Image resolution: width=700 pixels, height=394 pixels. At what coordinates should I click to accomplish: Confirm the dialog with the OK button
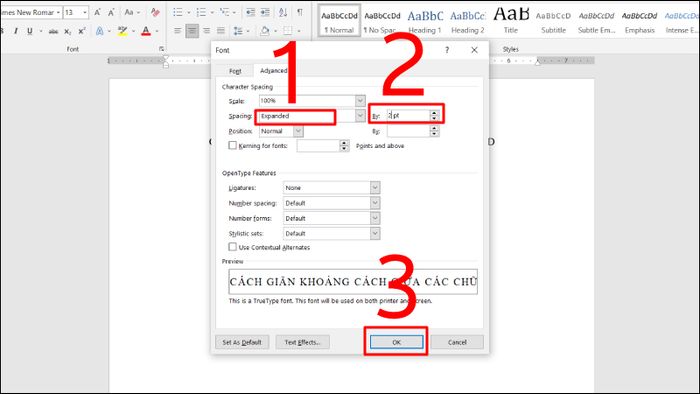(x=396, y=342)
